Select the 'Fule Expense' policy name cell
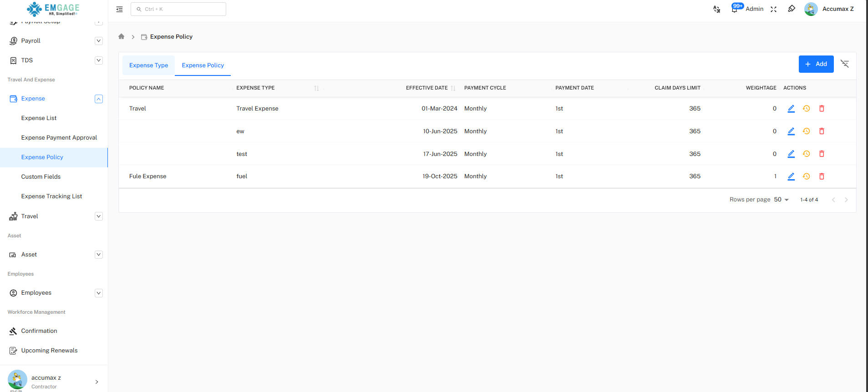 tap(147, 176)
